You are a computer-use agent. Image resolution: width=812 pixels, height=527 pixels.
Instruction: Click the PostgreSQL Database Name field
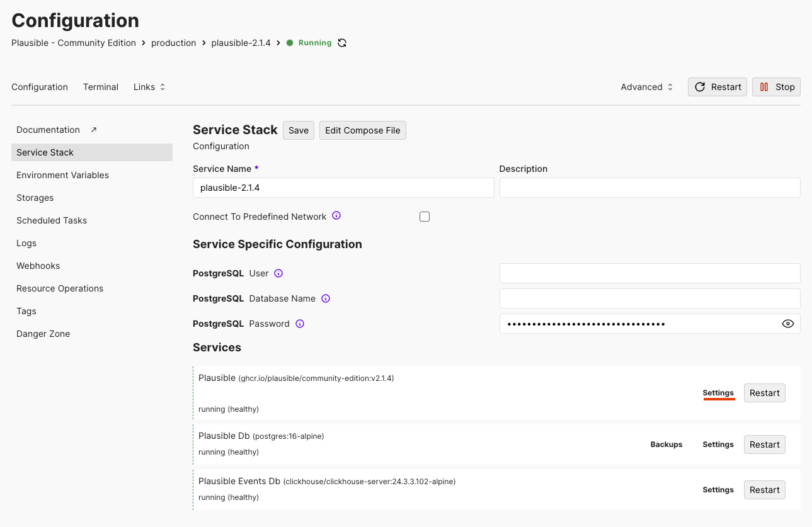(650, 298)
